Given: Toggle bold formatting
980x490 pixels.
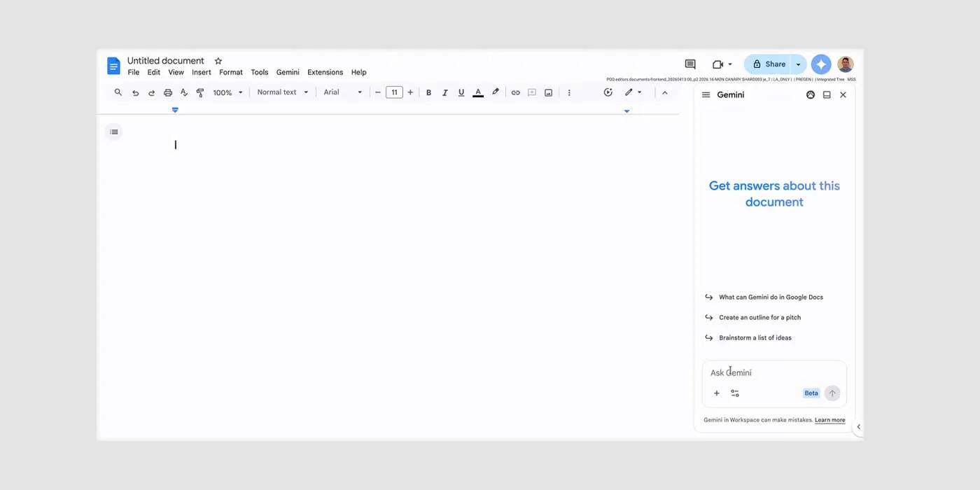Looking at the screenshot, I should tap(428, 92).
